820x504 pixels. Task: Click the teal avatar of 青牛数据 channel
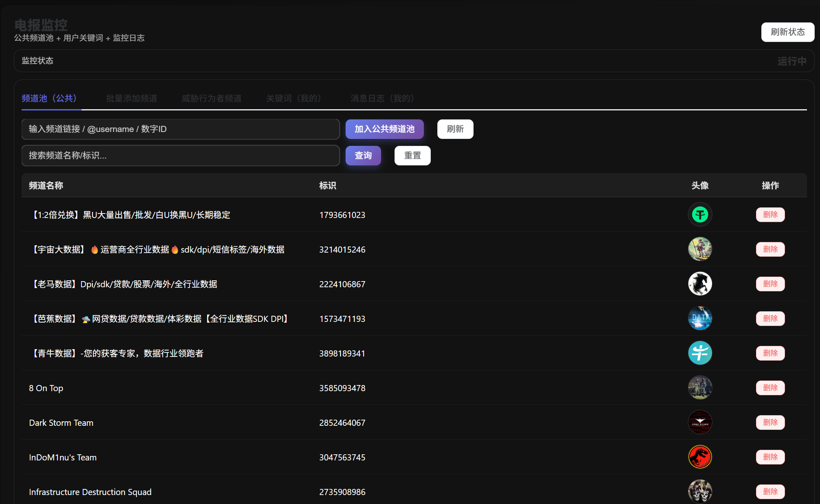pos(700,353)
